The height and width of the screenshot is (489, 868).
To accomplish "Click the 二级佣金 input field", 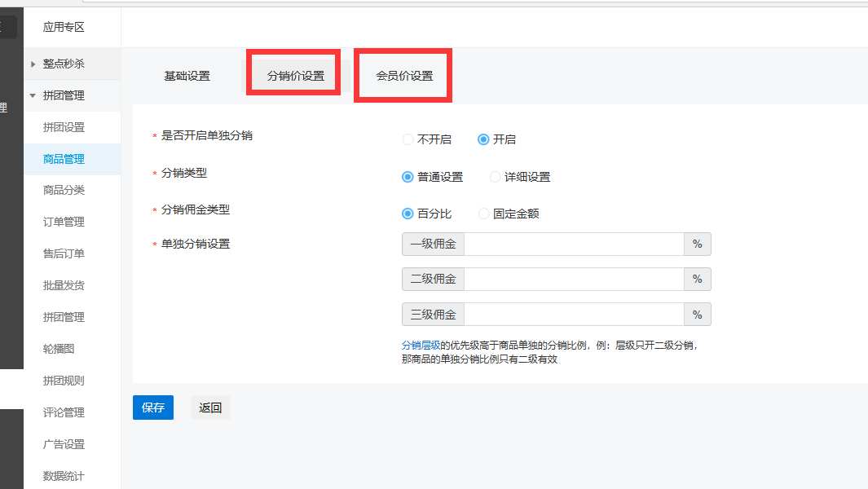I will tap(573, 279).
